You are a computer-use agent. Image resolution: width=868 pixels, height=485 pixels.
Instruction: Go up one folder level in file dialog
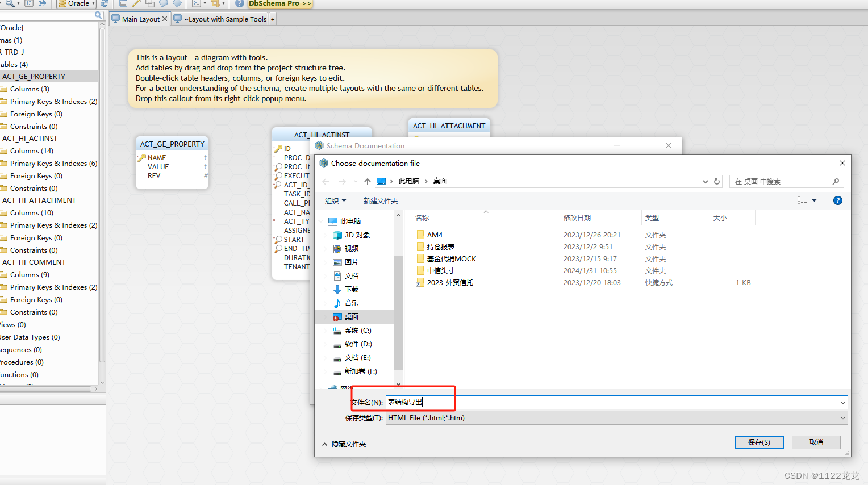pyautogui.click(x=368, y=182)
